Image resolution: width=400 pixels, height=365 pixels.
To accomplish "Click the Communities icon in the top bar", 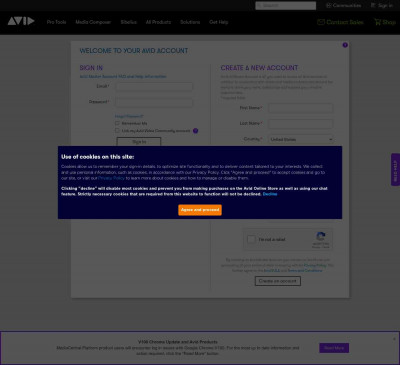I will 329,5.
